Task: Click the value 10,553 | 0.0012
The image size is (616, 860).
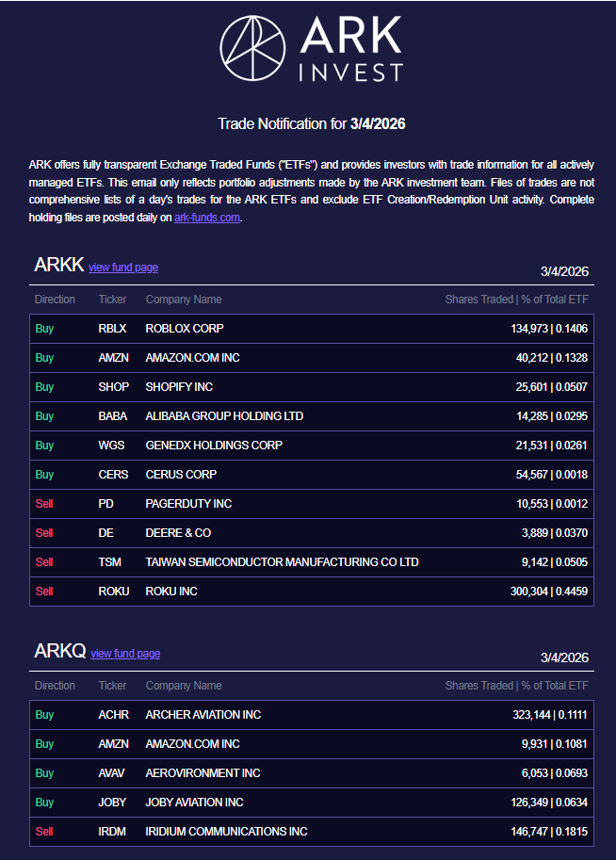Action: [x=552, y=504]
